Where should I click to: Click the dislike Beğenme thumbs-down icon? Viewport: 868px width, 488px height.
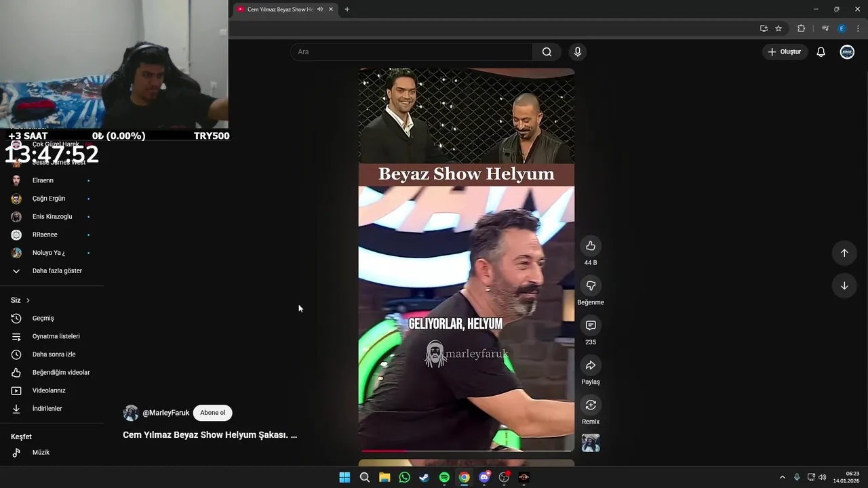pyautogui.click(x=591, y=285)
